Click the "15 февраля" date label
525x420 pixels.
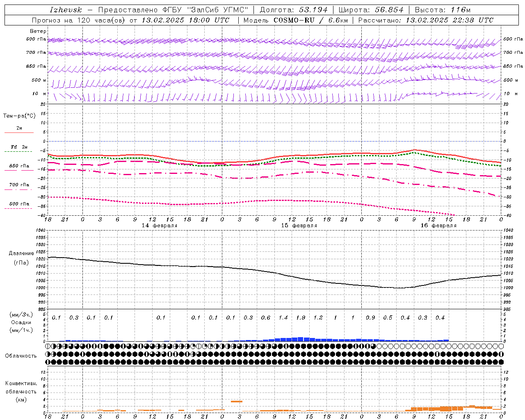pos(299,226)
